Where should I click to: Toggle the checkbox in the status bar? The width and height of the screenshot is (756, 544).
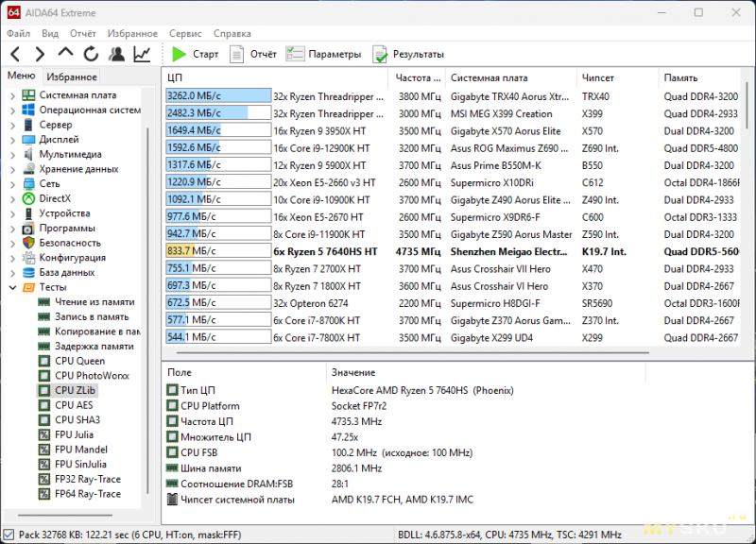click(x=9, y=535)
